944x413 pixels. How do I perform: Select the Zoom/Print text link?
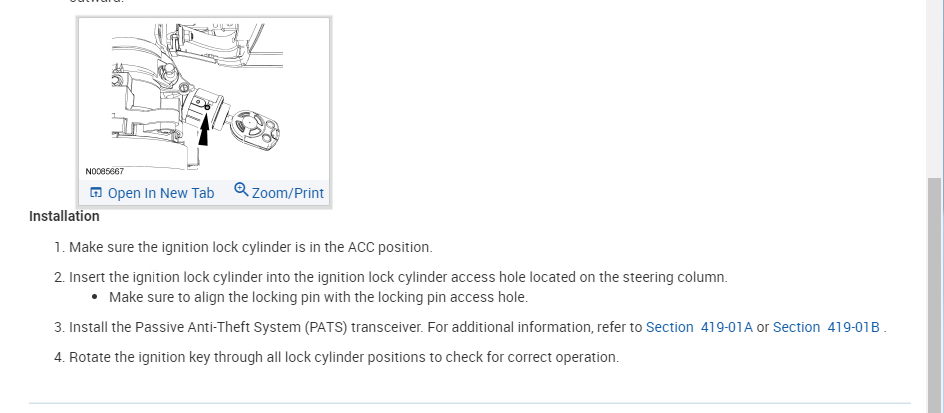coord(288,193)
